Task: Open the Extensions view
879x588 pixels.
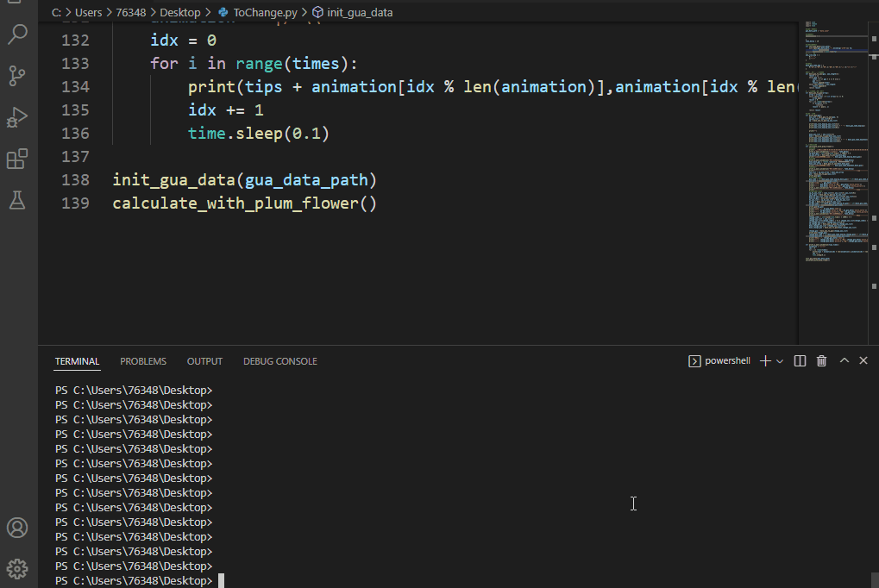Action: (x=17, y=159)
